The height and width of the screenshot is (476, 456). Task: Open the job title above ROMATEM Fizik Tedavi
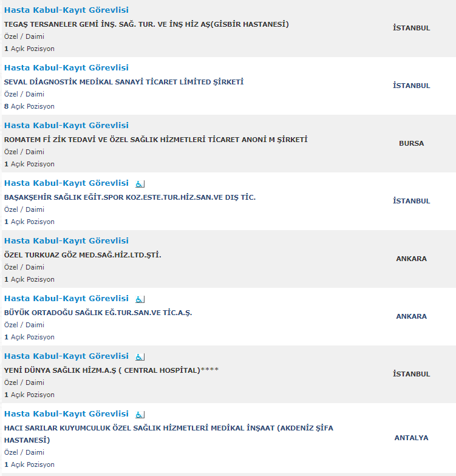click(x=66, y=126)
